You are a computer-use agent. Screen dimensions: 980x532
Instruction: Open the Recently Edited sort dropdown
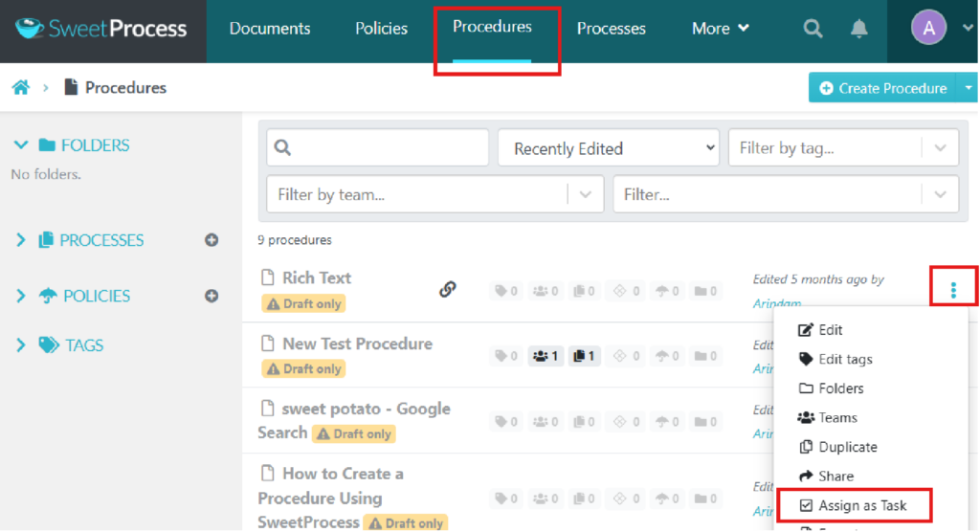point(608,148)
